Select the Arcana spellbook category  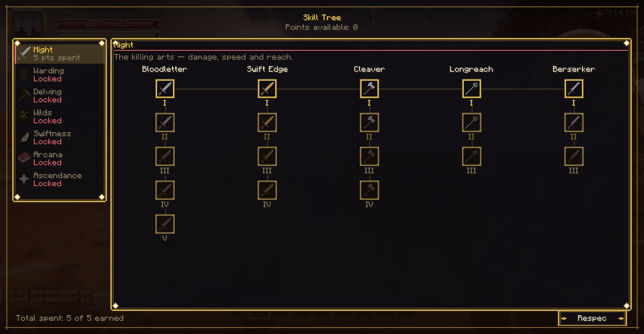[x=60, y=158]
